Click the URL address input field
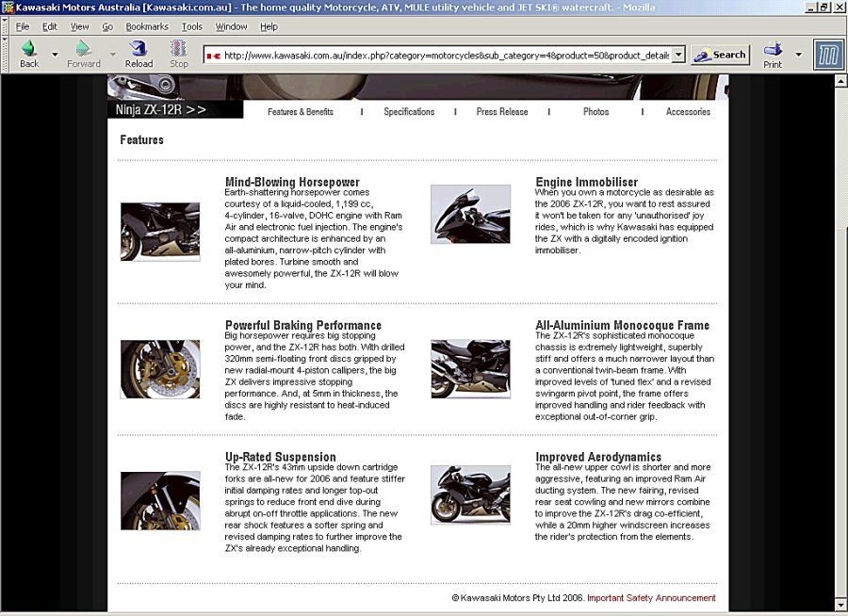Image resolution: width=848 pixels, height=616 pixels. click(446, 56)
